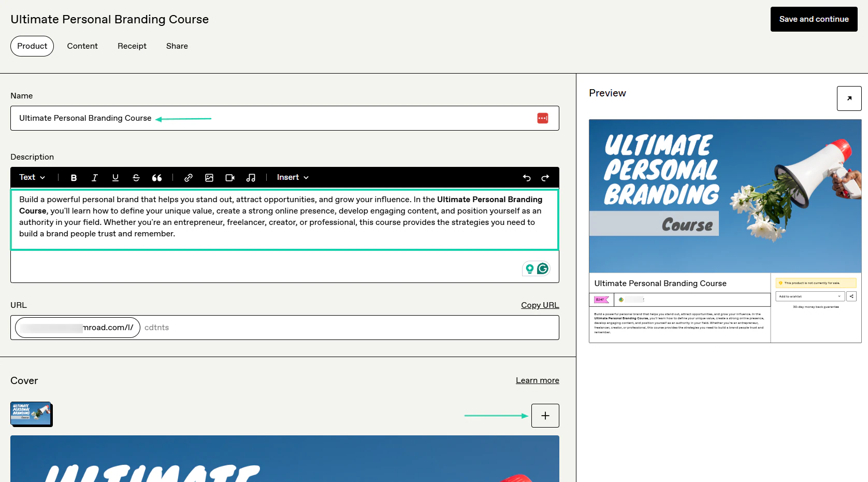Click the large cover image below thumbnails
868x482 pixels.
coord(285,459)
